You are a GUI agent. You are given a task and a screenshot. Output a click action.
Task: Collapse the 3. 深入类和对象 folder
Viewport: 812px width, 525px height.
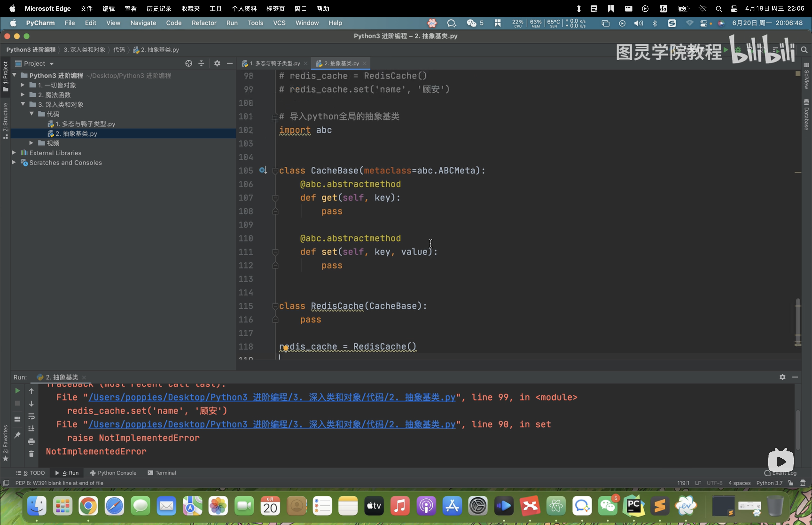pyautogui.click(x=23, y=104)
